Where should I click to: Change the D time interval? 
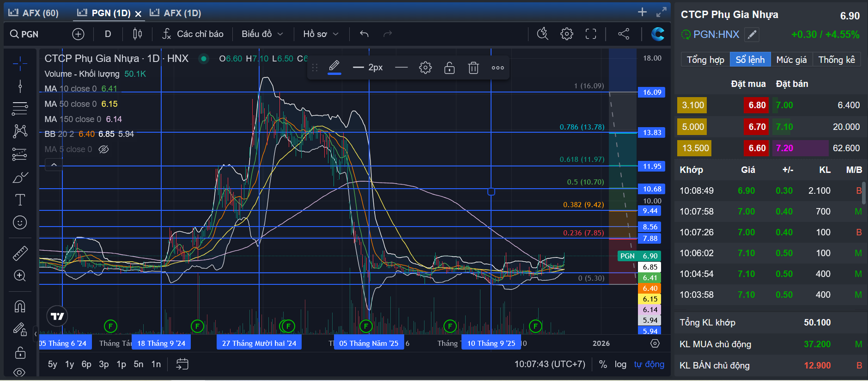click(108, 34)
